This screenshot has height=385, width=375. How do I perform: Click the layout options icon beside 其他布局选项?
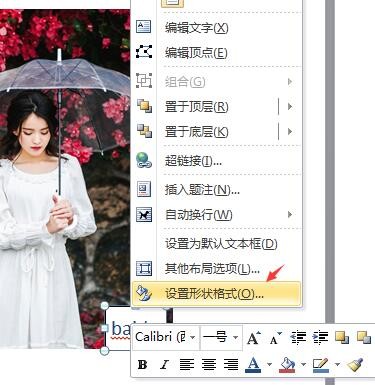click(x=144, y=268)
